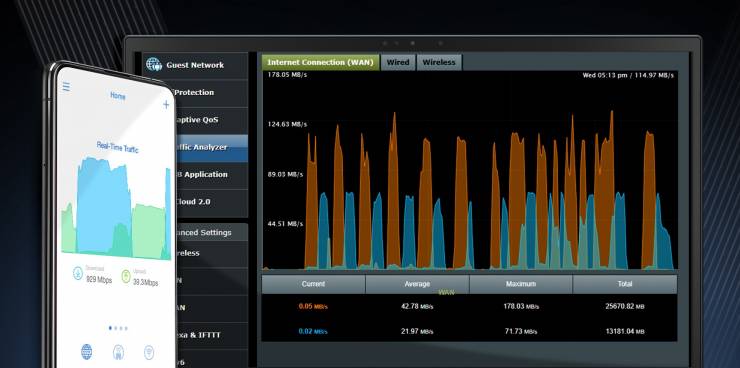Tap the plus icon on phone Home screen
Screen dimensions: 740x368
pos(166,105)
